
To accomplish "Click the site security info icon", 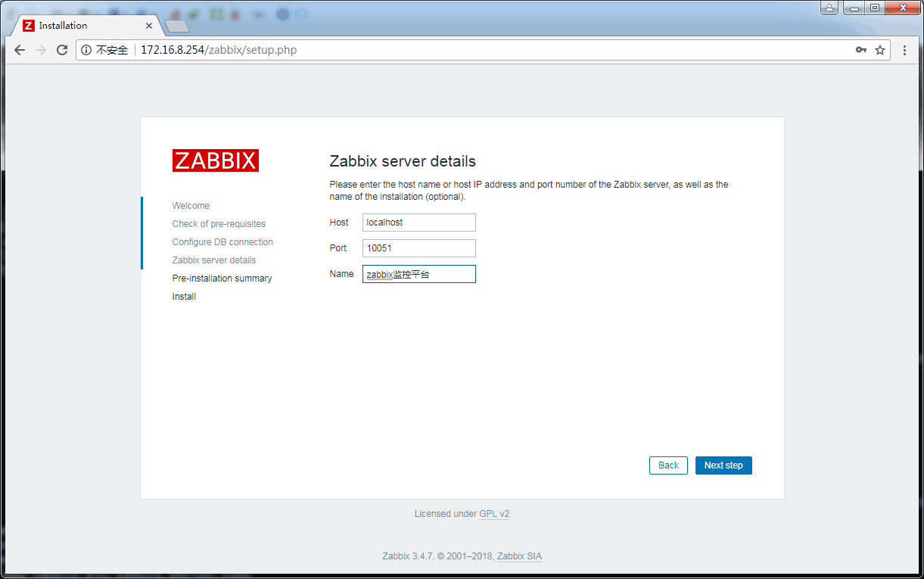I will pyautogui.click(x=86, y=50).
